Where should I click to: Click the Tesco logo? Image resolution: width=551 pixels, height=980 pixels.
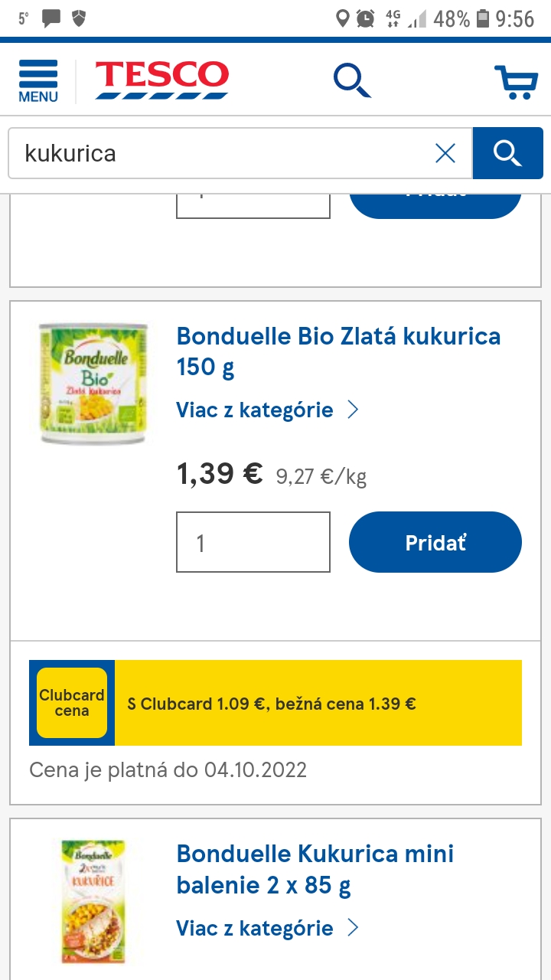coord(161,80)
